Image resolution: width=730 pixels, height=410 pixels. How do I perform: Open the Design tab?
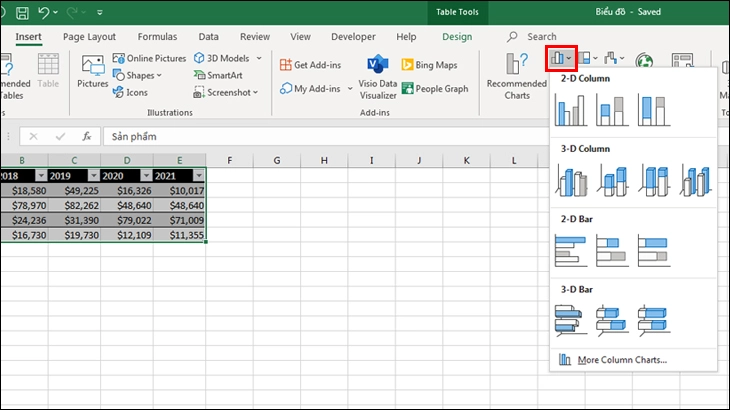coord(457,36)
